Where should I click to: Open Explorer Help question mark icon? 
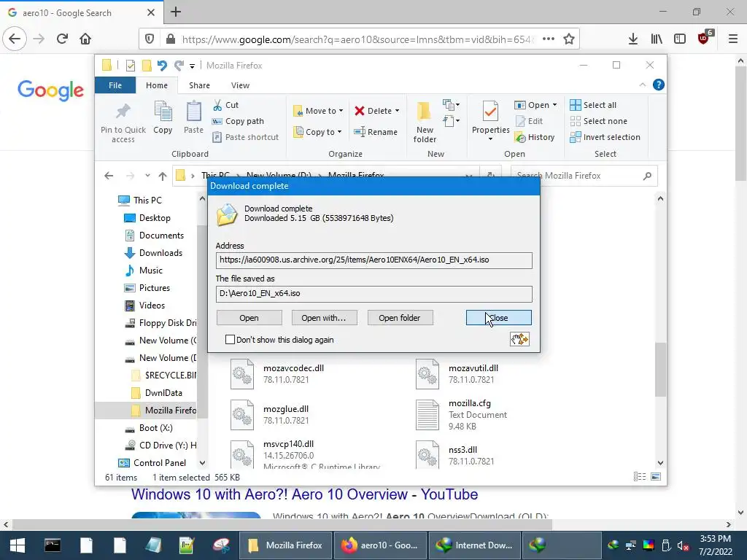click(659, 85)
